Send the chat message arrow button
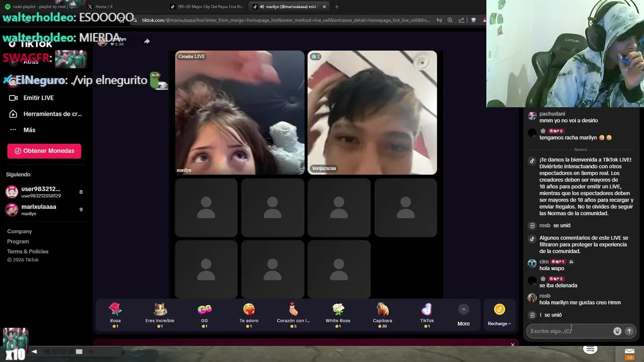This screenshot has width=644, height=362. [x=629, y=331]
